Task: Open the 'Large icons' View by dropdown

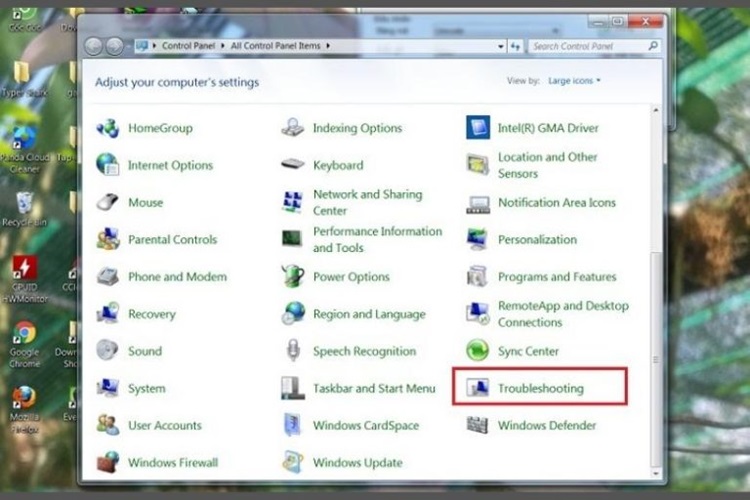Action: click(574, 81)
